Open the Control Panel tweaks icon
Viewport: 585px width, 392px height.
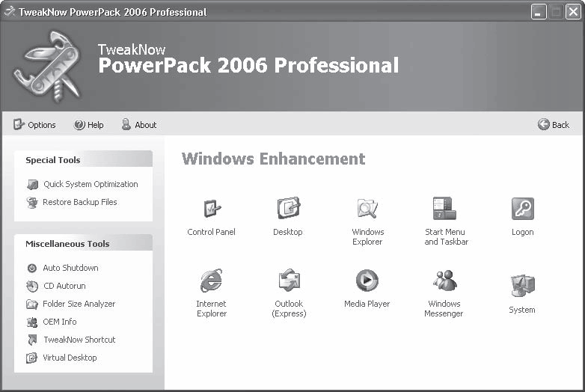click(x=212, y=209)
